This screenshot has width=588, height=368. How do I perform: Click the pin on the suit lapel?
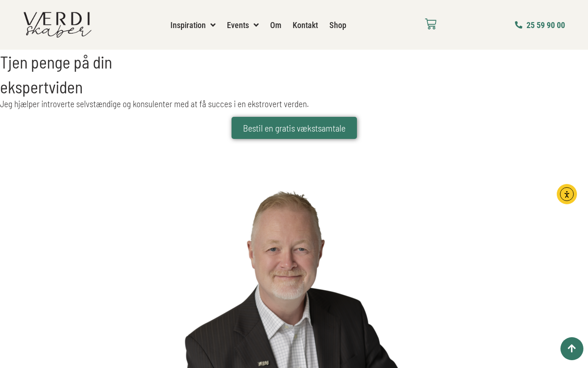click(263, 363)
